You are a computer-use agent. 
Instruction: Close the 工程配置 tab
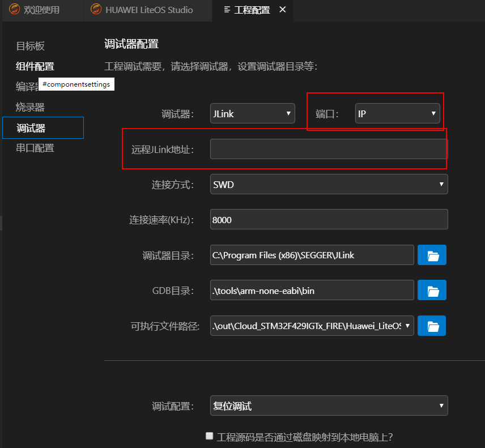282,10
